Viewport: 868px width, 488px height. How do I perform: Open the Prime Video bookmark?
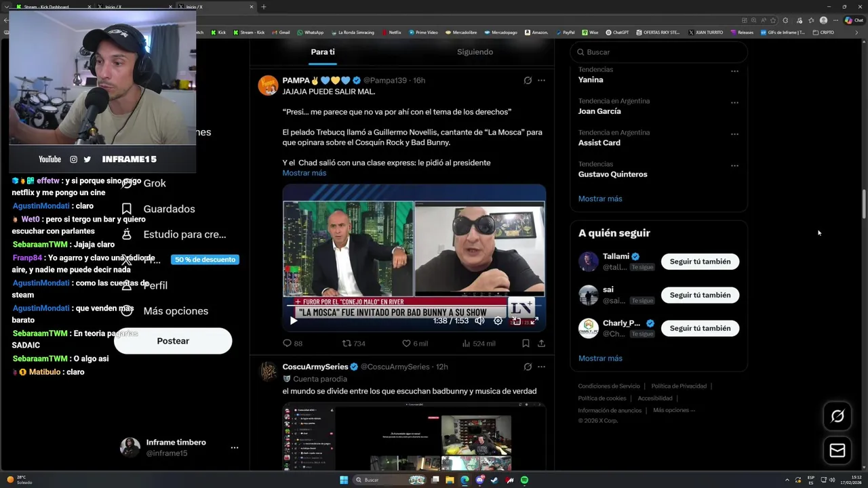click(x=423, y=32)
